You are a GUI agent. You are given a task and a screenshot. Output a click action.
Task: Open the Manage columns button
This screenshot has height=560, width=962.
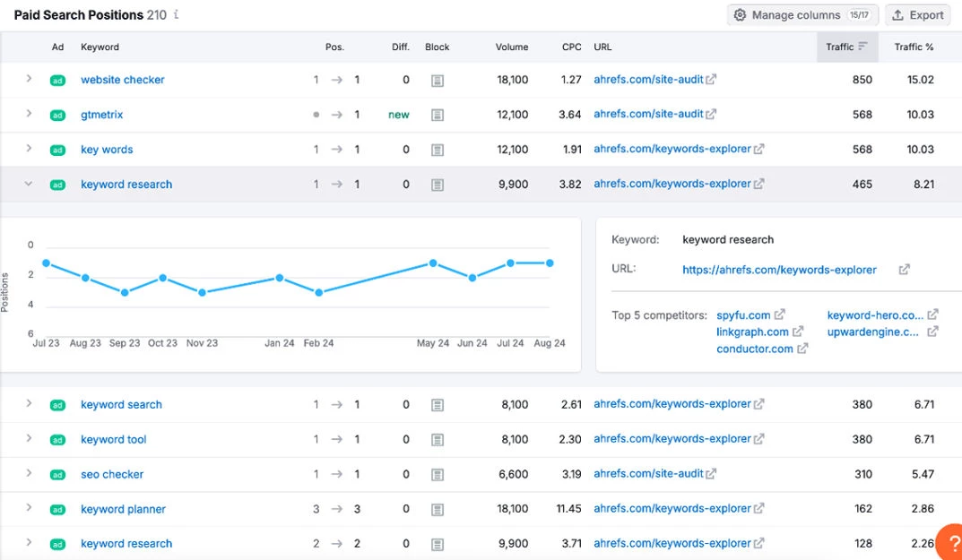click(x=802, y=14)
